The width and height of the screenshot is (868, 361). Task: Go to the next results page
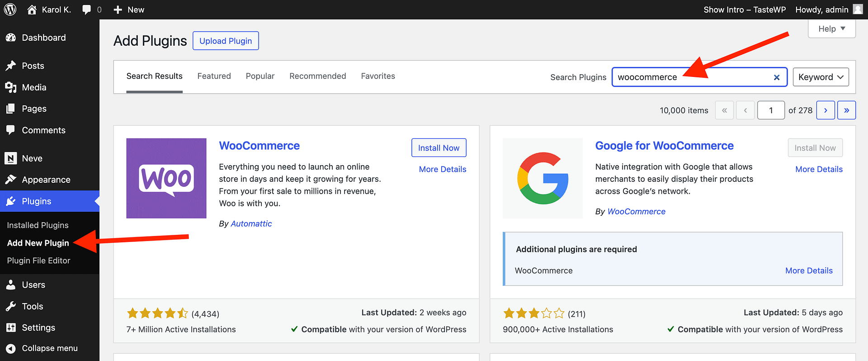coord(825,110)
